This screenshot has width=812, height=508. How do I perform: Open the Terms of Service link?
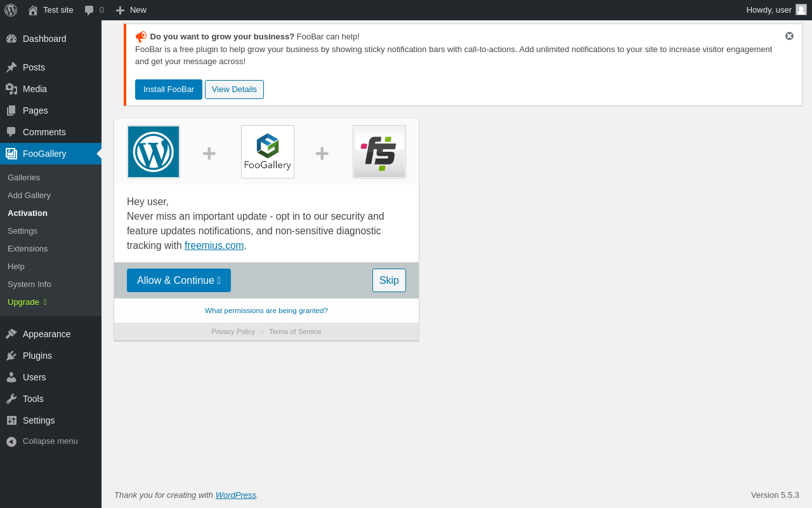[x=295, y=331]
